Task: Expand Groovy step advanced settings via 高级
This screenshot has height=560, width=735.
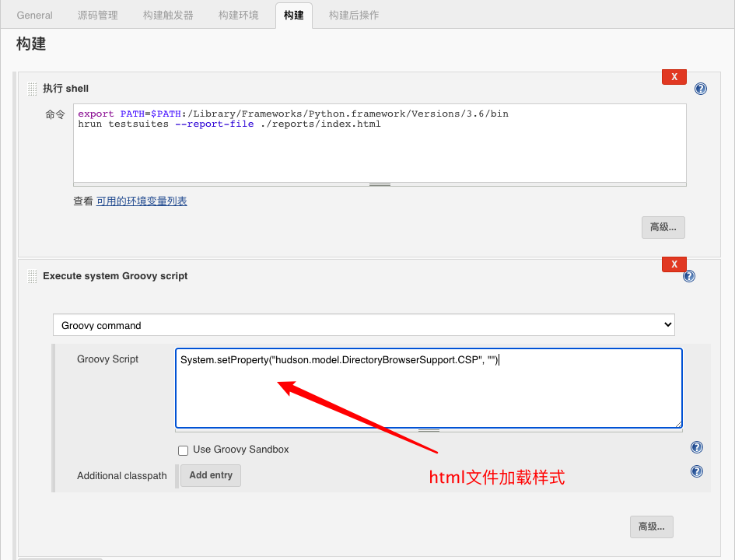Action: (x=651, y=527)
